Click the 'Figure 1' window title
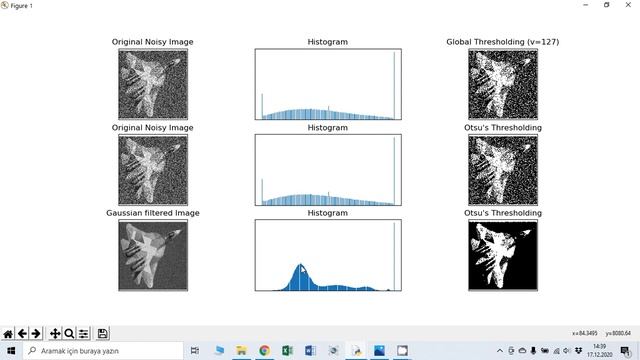Screen dimensions: 640x360 point(22,6)
